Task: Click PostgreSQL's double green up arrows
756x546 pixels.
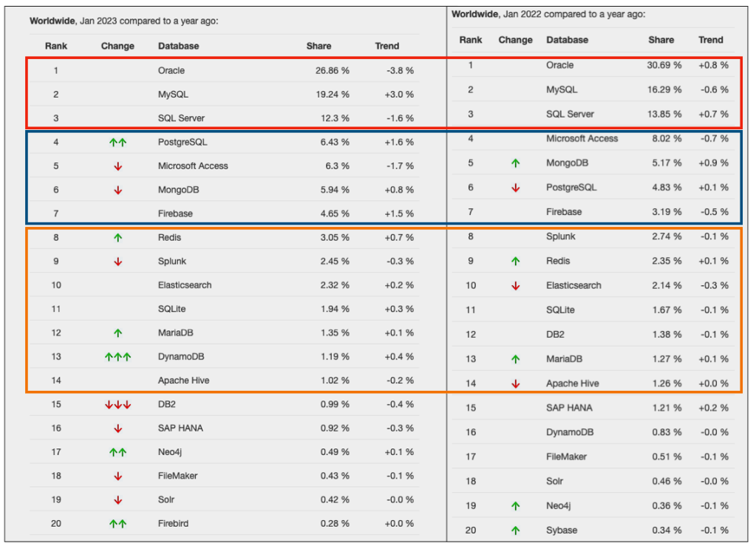Action: [x=118, y=143]
